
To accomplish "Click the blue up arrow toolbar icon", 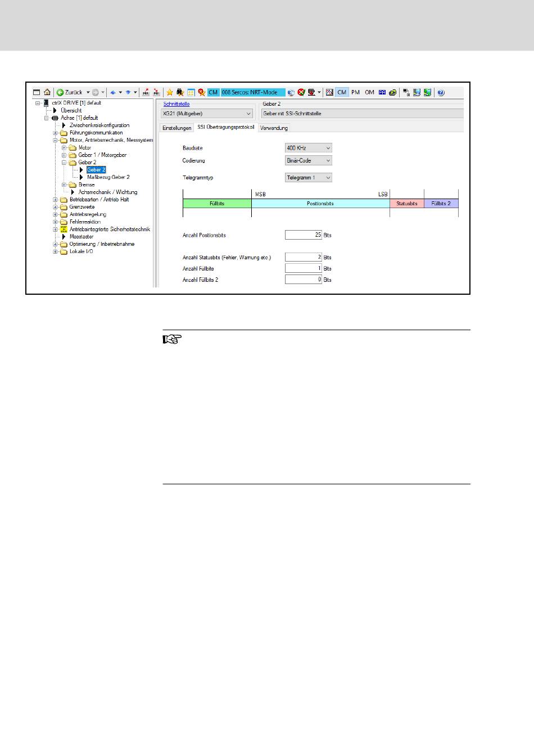I will (x=112, y=92).
